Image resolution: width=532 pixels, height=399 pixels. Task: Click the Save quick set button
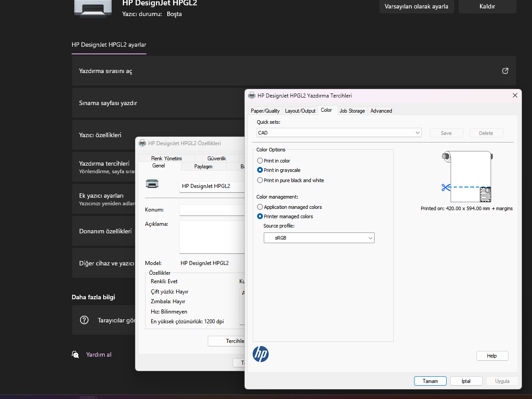point(446,133)
